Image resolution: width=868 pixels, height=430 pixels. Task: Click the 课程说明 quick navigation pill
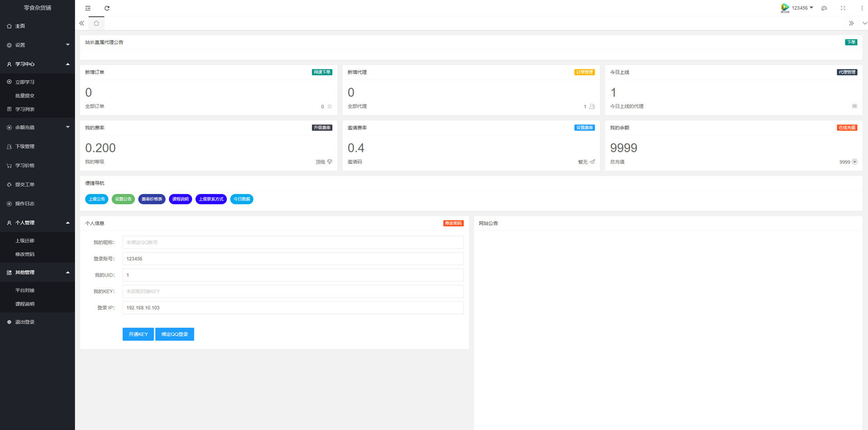pos(180,199)
